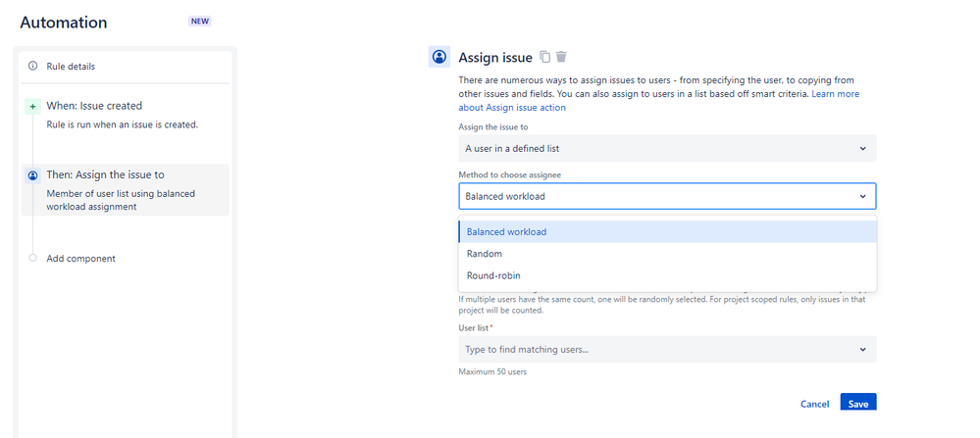Open Rule details section

125,66
